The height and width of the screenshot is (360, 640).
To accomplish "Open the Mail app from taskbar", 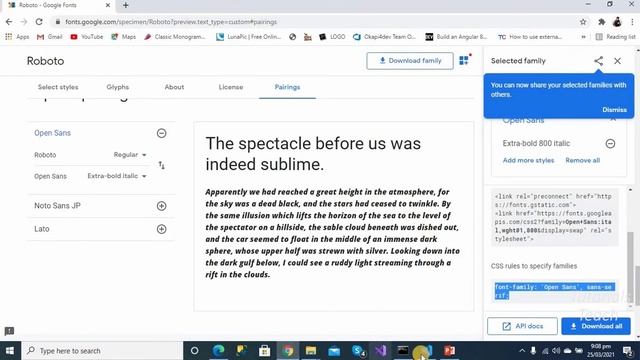I will (x=334, y=351).
